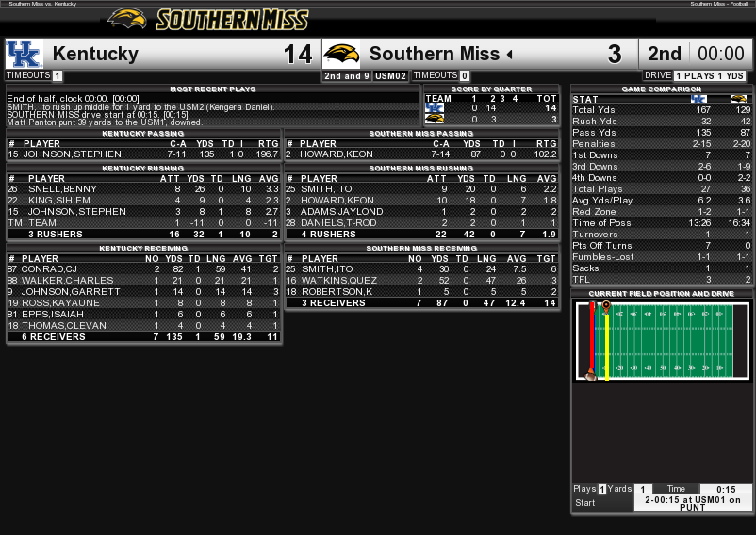This screenshot has width=756, height=535.
Task: Click the orange down marker above the field
Action: tap(606, 306)
